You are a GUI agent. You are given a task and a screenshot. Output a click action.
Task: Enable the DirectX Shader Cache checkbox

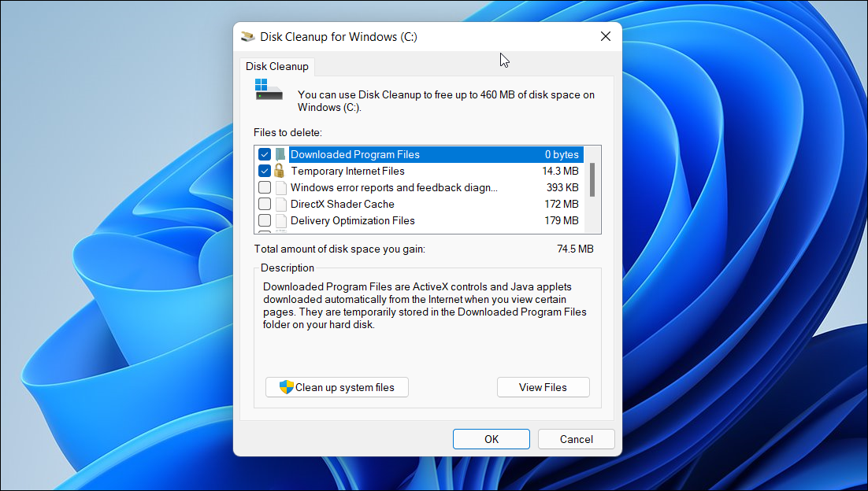[x=264, y=204]
